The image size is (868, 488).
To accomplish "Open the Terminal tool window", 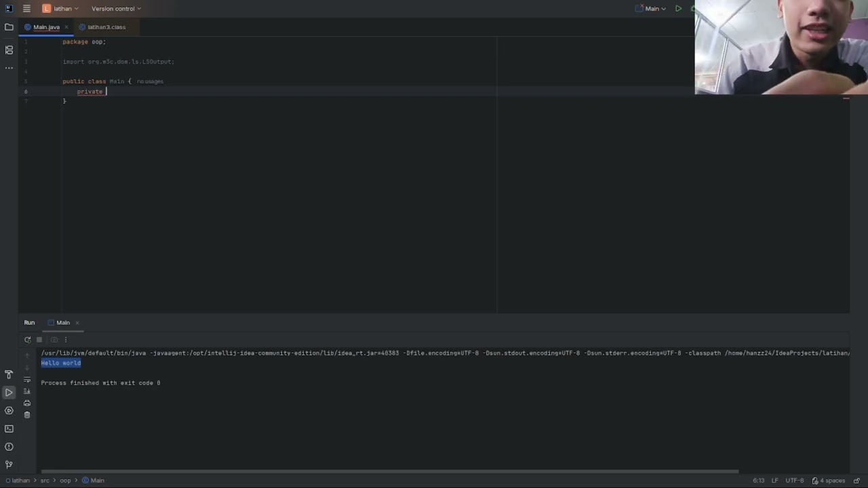I will click(x=9, y=428).
